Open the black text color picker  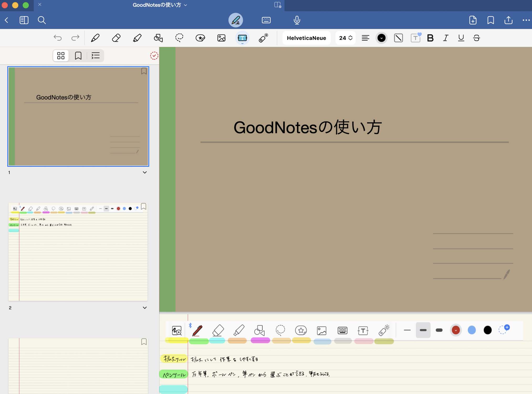[x=381, y=38]
